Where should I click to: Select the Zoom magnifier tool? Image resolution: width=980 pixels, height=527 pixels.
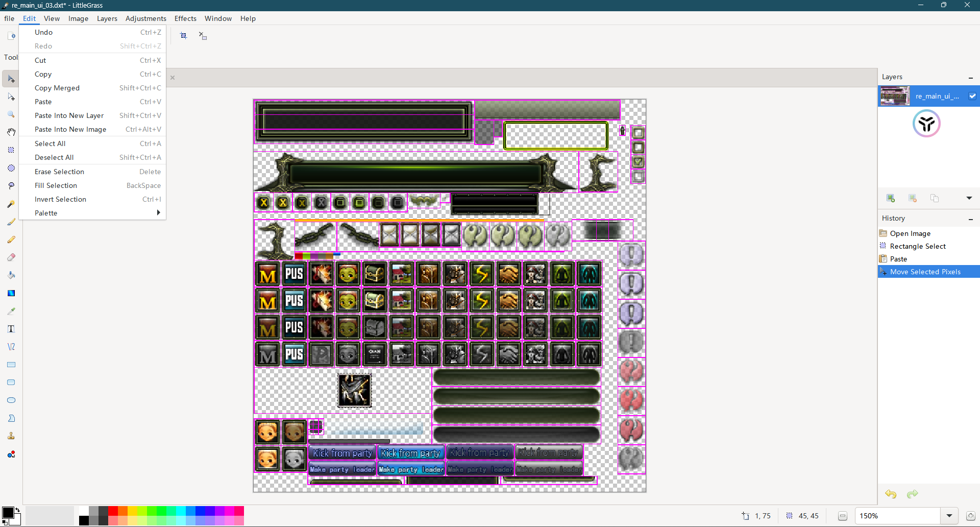(x=11, y=114)
